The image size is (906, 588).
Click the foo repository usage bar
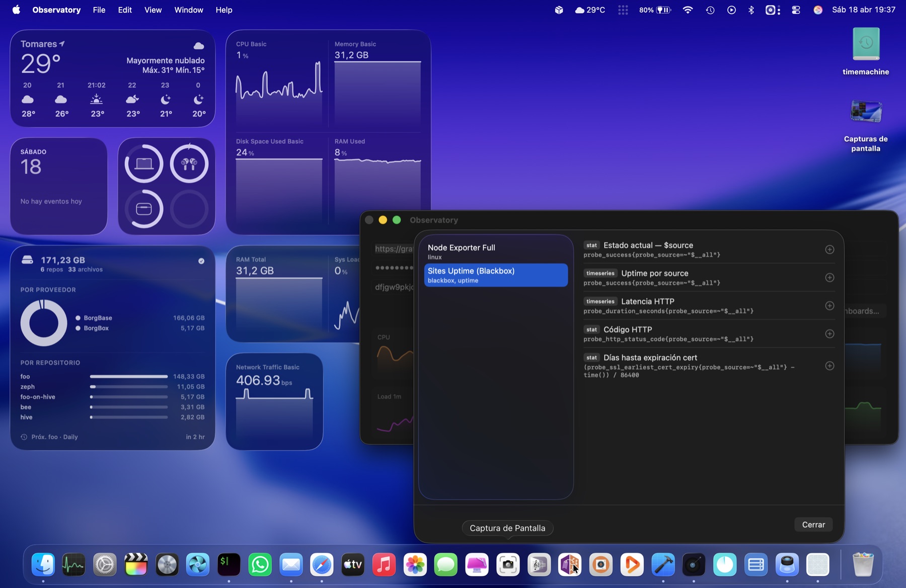coord(128,376)
